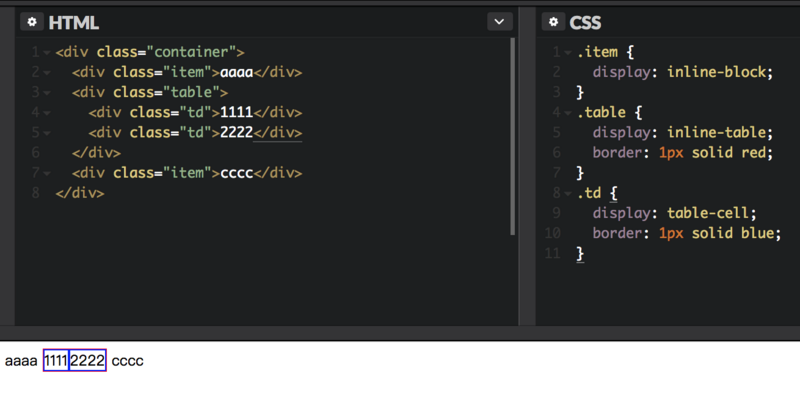Expand the HTML panel dropdown chevron

tap(499, 22)
